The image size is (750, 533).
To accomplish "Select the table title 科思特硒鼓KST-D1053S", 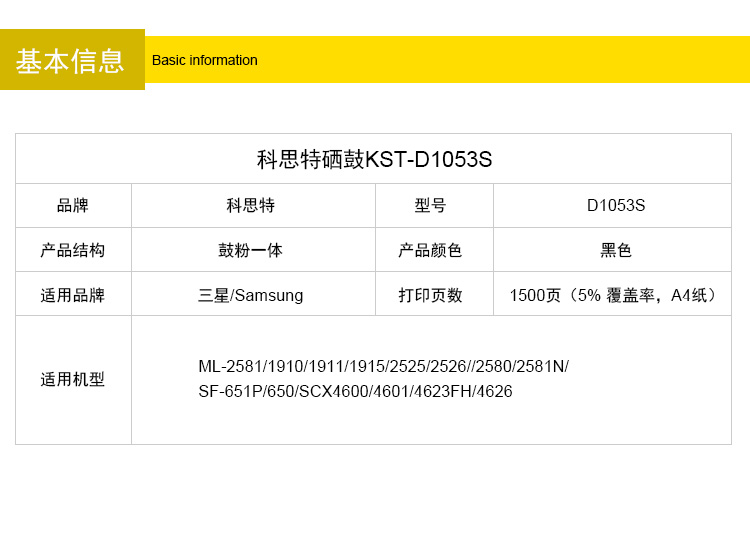I will click(x=374, y=160).
